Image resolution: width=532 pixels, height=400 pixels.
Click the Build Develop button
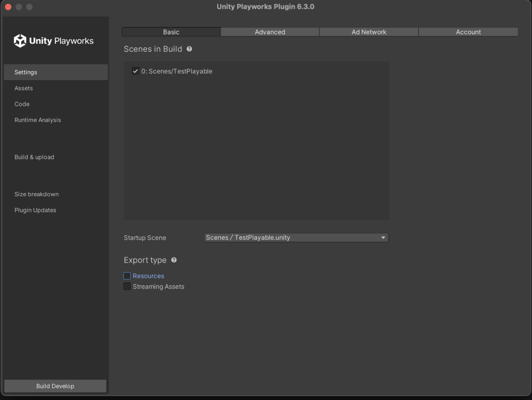tap(55, 386)
